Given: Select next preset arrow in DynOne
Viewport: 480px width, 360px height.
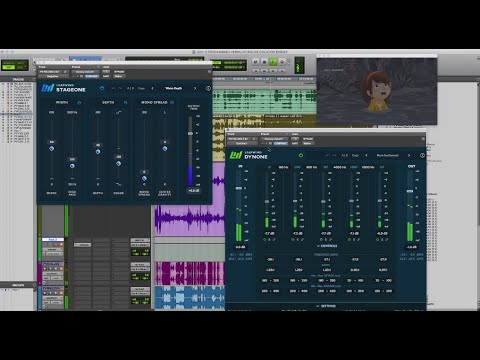Looking at the screenshot, I should (x=409, y=155).
